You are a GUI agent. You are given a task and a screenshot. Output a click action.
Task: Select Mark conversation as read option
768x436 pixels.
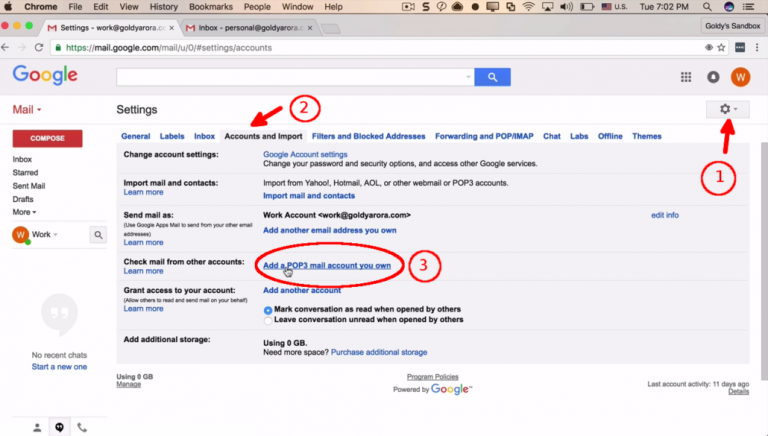pyautogui.click(x=268, y=310)
